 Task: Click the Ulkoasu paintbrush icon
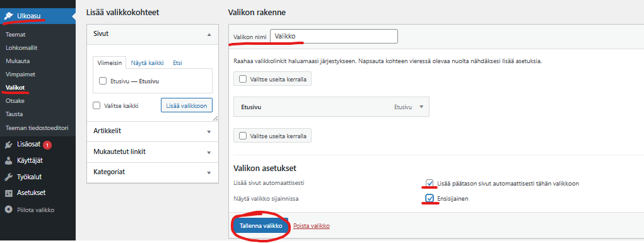click(8, 16)
